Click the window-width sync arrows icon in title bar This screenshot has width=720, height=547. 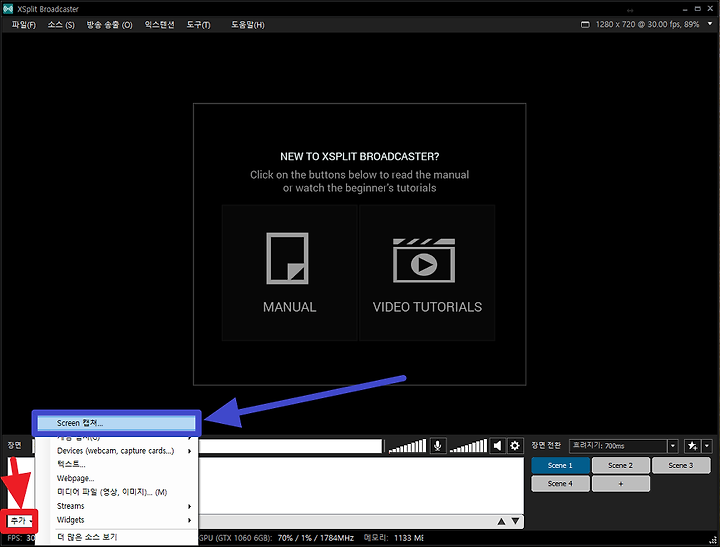(630, 10)
